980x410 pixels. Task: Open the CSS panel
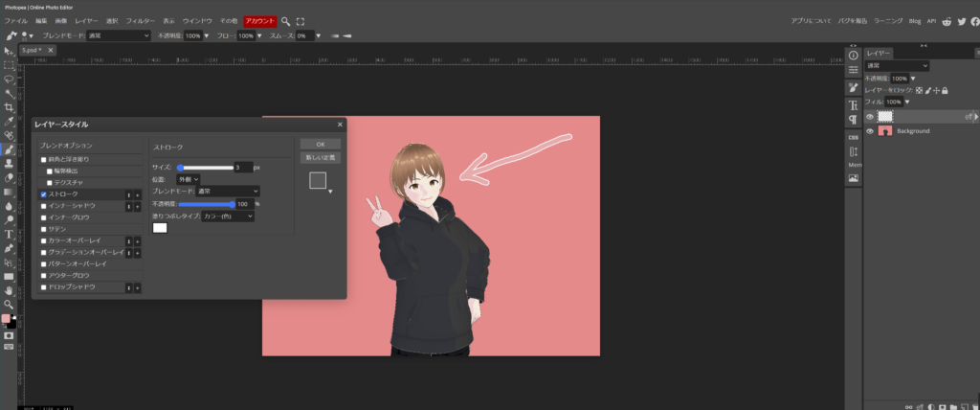pos(853,137)
